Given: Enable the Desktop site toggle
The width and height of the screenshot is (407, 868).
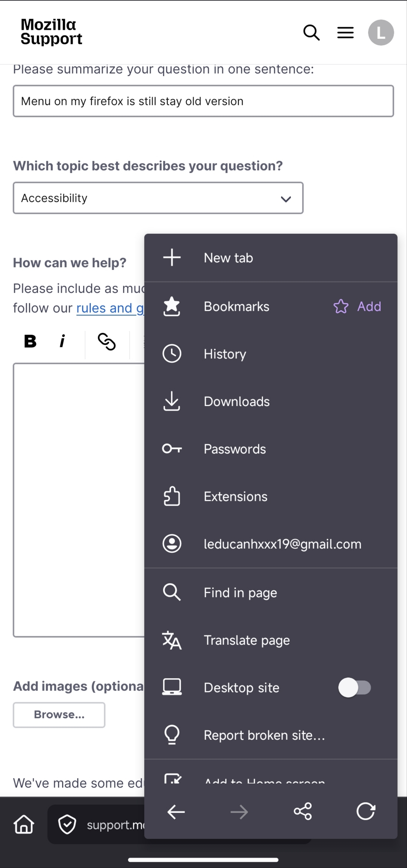Looking at the screenshot, I should click(x=355, y=687).
